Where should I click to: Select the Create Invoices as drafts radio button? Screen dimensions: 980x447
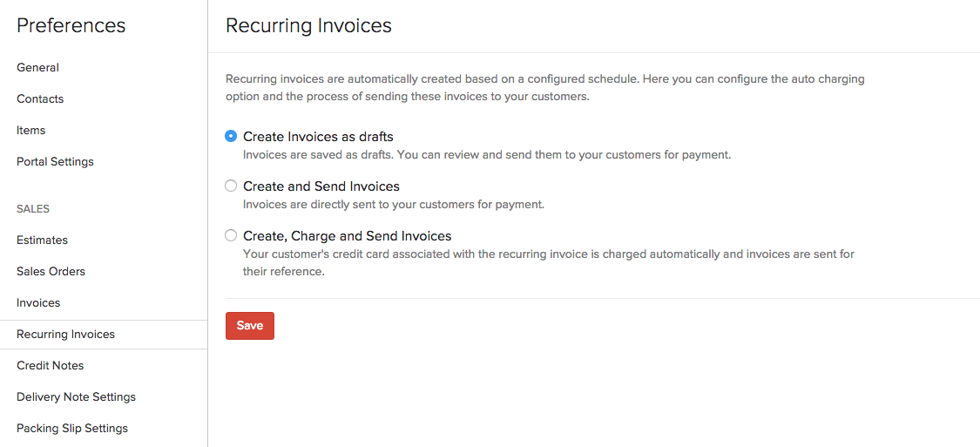[x=231, y=136]
